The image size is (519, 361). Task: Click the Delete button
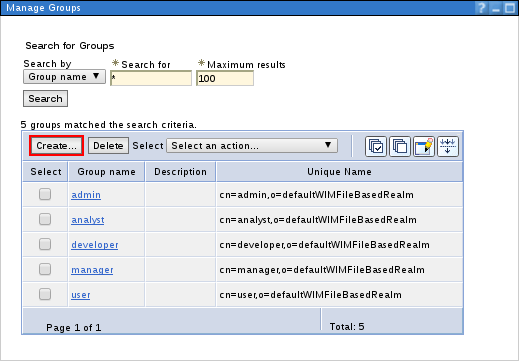point(108,146)
